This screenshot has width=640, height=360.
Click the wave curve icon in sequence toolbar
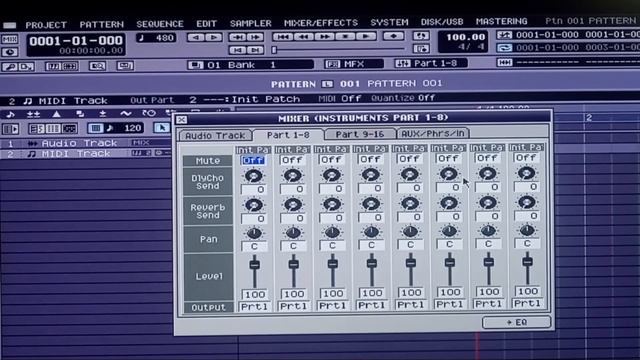click(126, 113)
